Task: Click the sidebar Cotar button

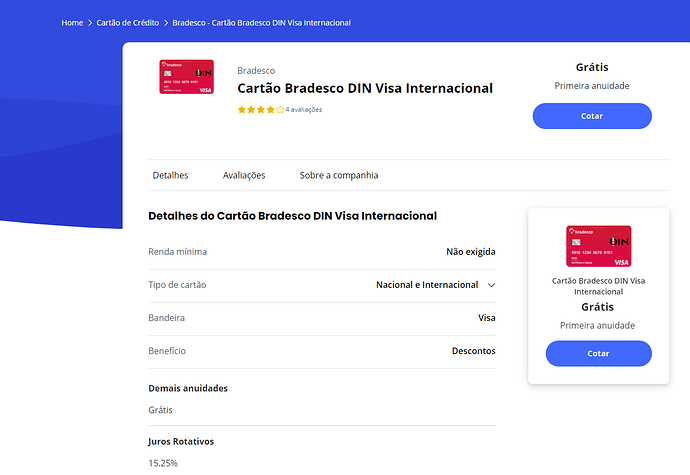Action: [x=598, y=353]
